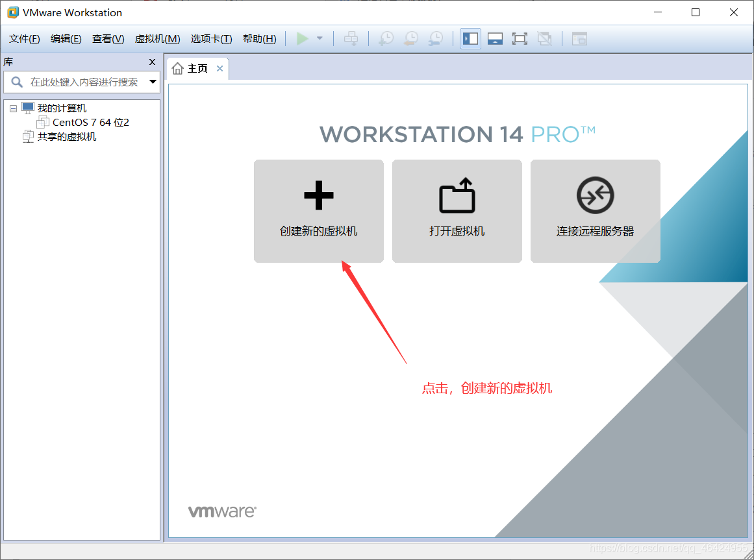Select the CentOS 7 64 位2 virtual machine

[90, 123]
